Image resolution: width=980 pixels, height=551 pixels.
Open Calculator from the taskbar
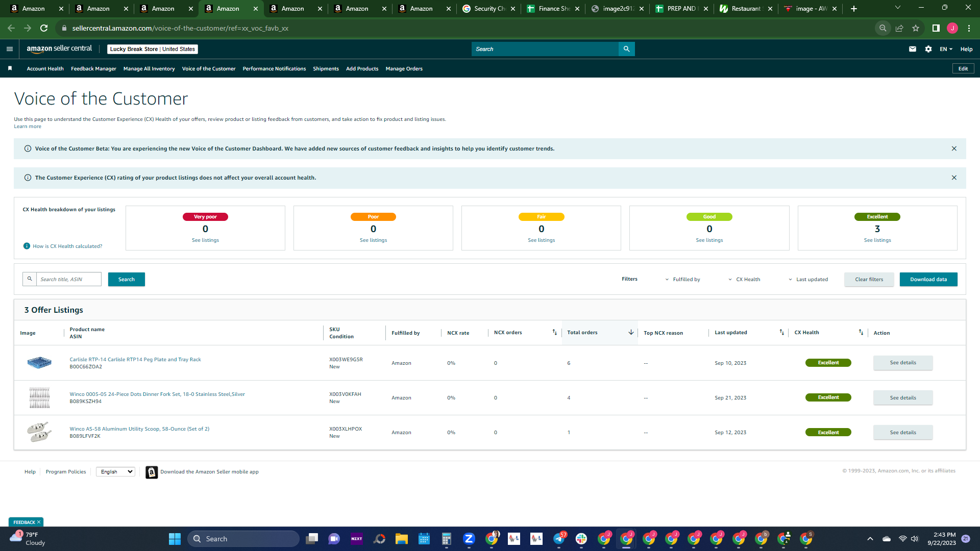click(x=447, y=539)
